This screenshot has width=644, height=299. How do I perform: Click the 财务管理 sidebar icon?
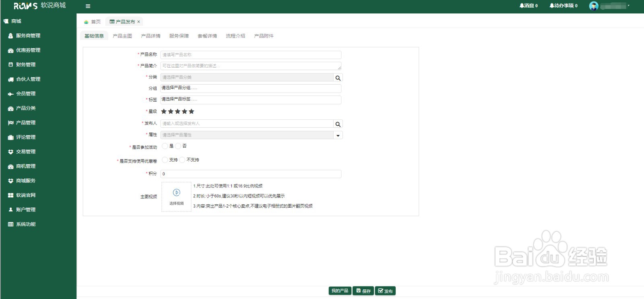[x=11, y=64]
